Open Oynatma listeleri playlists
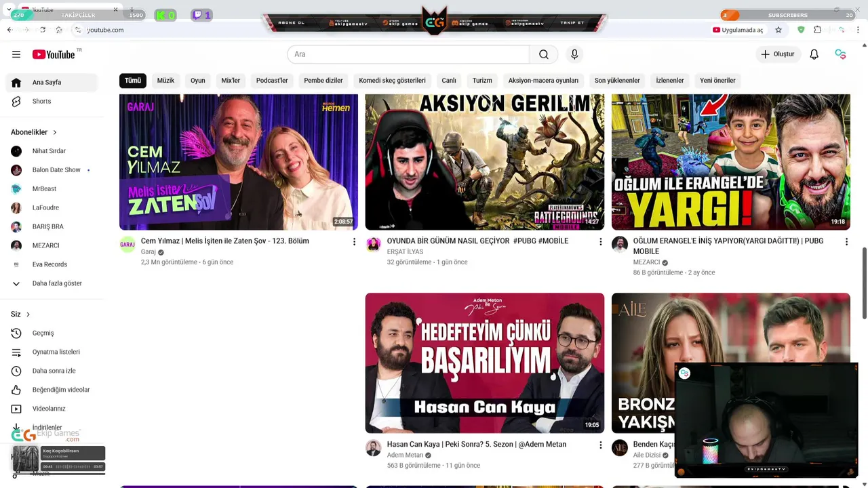 (52, 352)
